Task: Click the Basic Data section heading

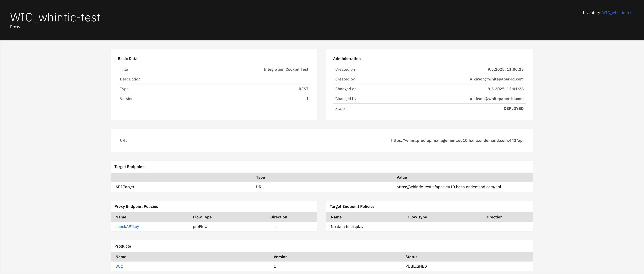Action: pos(128,59)
